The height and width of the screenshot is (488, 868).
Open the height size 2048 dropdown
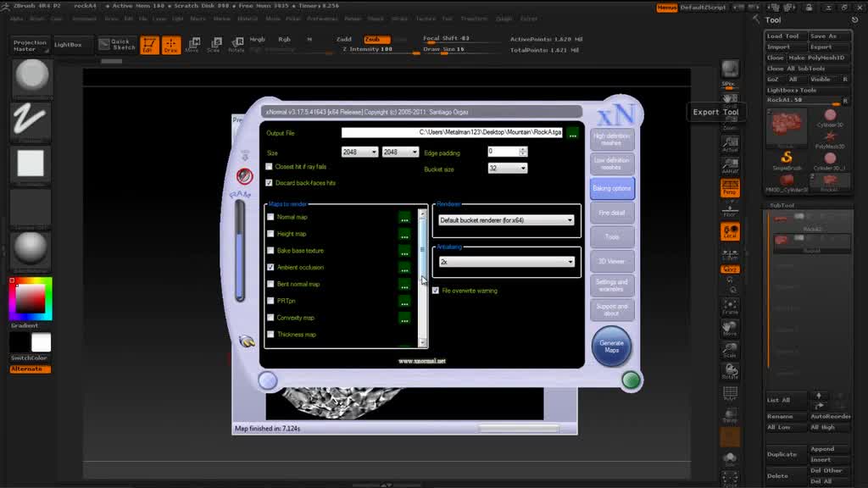(x=400, y=152)
